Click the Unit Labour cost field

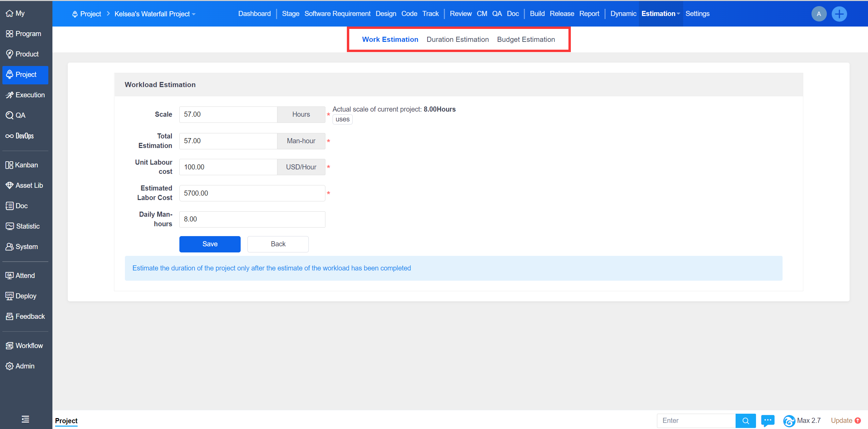(x=228, y=167)
